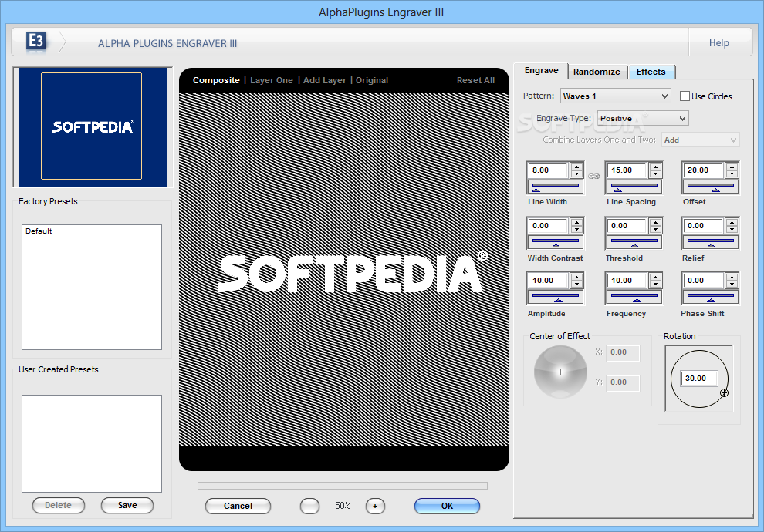The image size is (764, 532).
Task: Increase Line Width with the up arrow
Action: click(577, 167)
